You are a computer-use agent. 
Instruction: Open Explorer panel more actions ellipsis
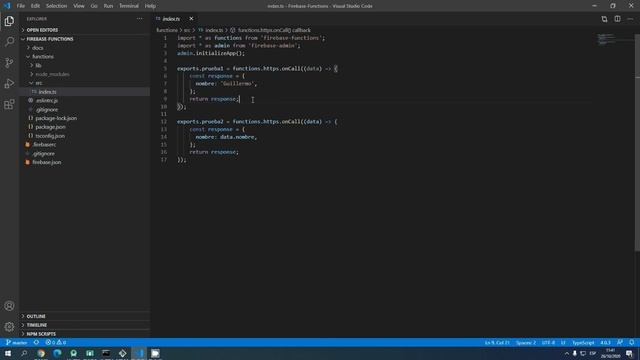pyautogui.click(x=140, y=19)
